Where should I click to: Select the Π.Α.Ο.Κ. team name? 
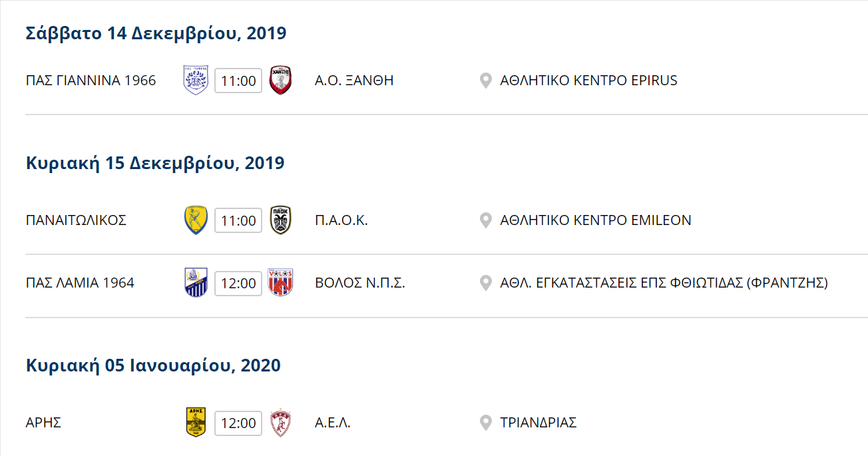click(341, 220)
